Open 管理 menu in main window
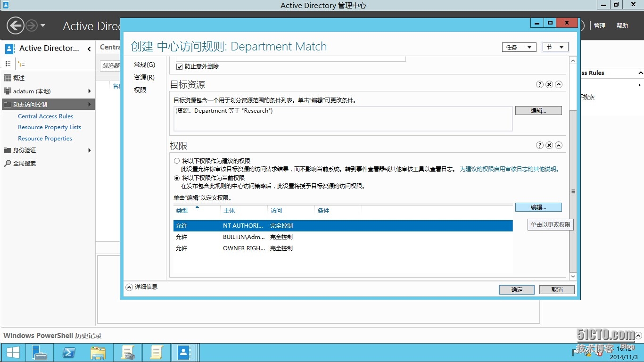Viewport: 644px width, 362px height. point(600,26)
